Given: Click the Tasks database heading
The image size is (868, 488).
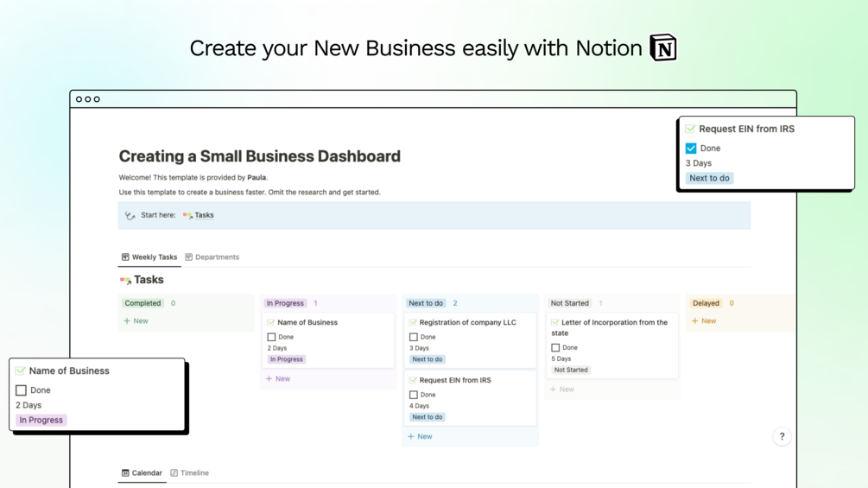Looking at the screenshot, I should pos(149,280).
